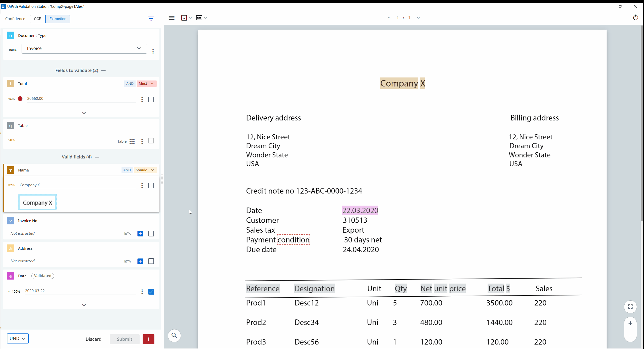Click the grid view icon for Table field
This screenshot has width=644, height=349.
[132, 141]
